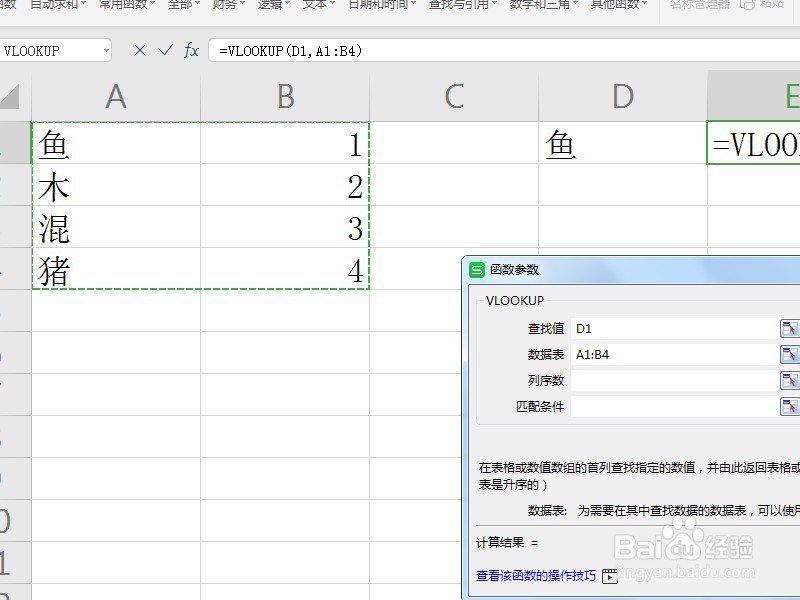Click the video icon after the tips link

pyautogui.click(x=609, y=577)
